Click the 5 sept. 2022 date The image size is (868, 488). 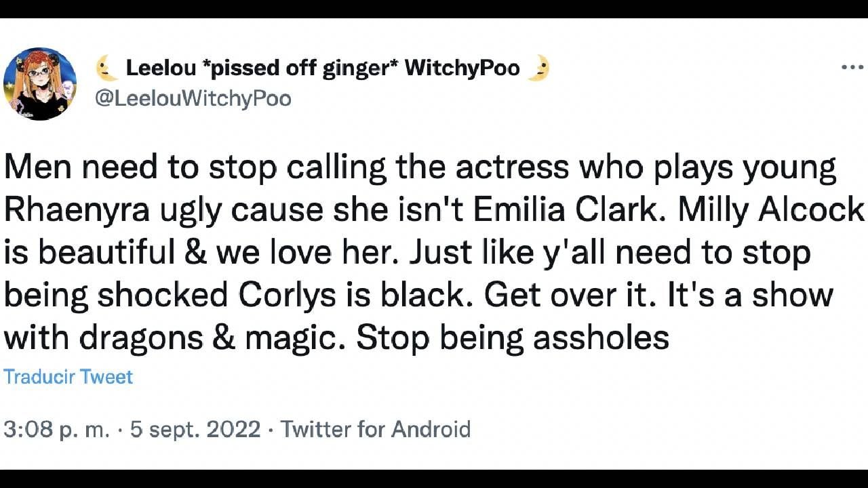[x=195, y=429]
